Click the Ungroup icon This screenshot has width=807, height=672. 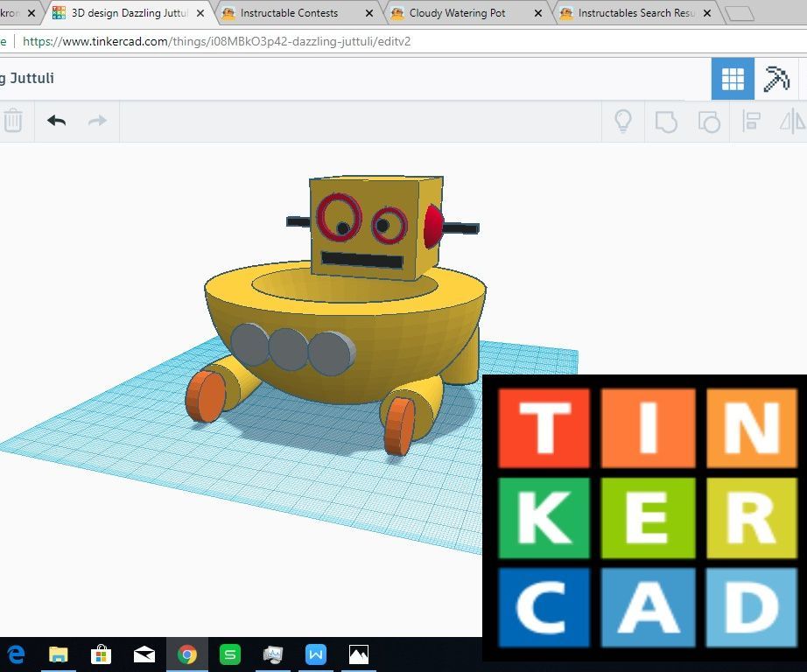[x=710, y=121]
